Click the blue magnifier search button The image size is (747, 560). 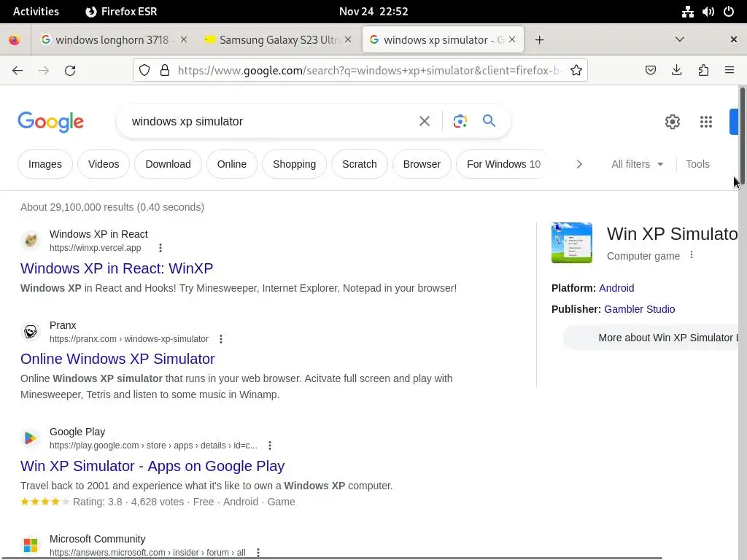tap(489, 121)
